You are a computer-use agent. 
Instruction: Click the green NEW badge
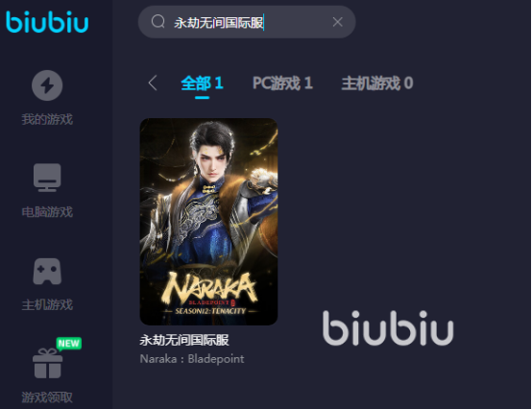(x=69, y=344)
